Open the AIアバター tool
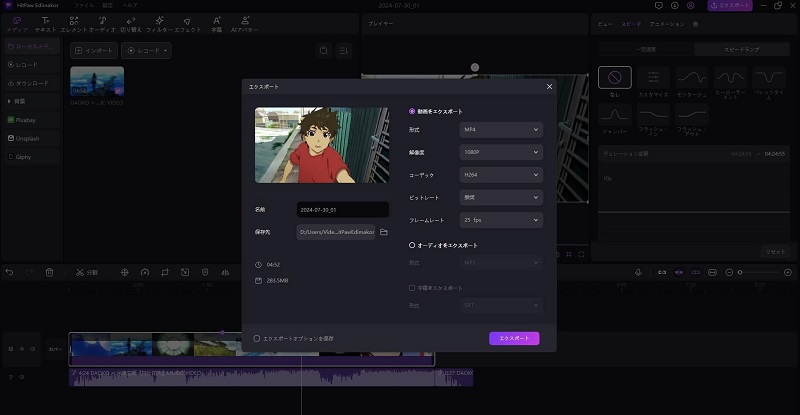The height and width of the screenshot is (415, 800). 244,24
